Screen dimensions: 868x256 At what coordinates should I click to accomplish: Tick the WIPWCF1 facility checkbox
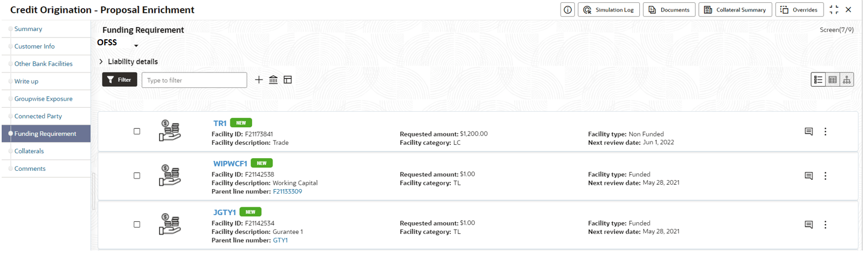coord(137,175)
